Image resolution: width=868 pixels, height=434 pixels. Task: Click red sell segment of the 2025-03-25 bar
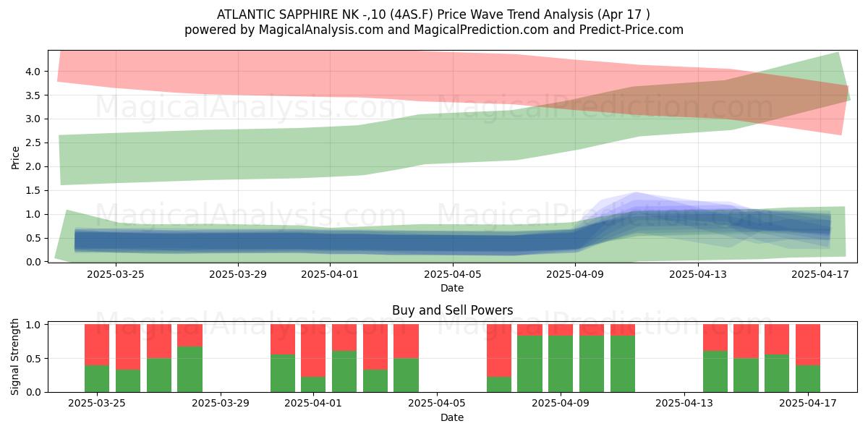coord(97,345)
